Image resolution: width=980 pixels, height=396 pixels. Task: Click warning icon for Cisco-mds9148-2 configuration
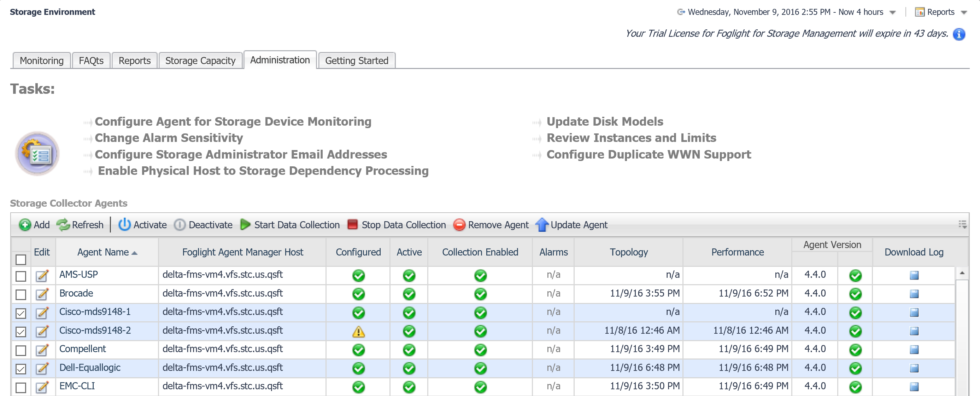click(358, 332)
